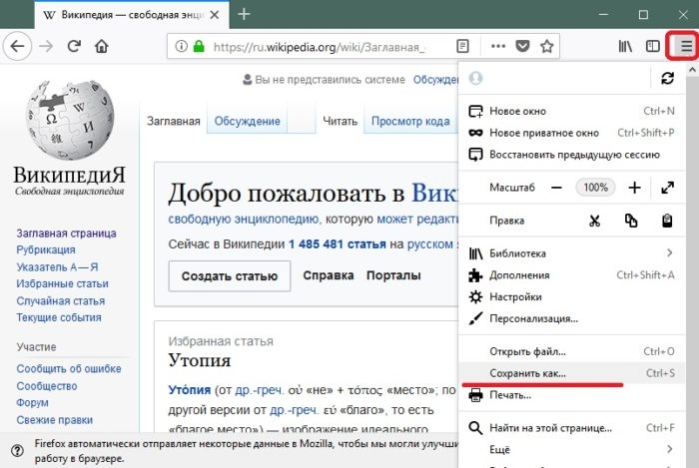Reset zoom level at 100%

(x=596, y=188)
